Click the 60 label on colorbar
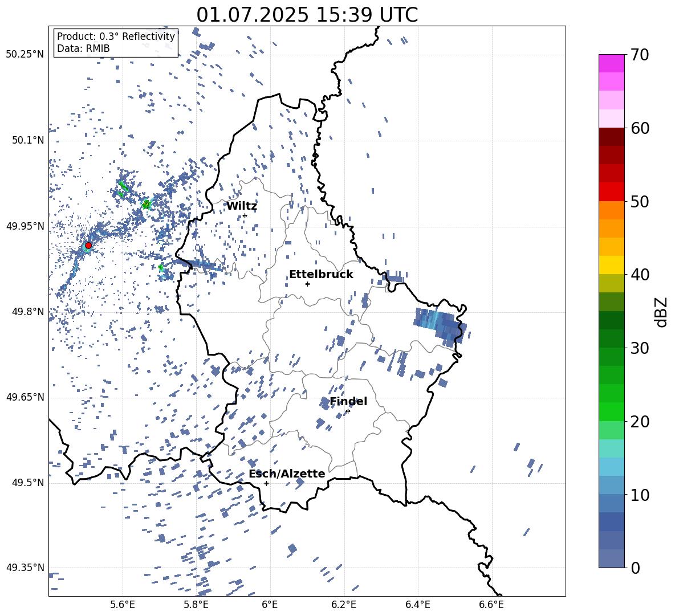Screen dimensions: 675x616 [640, 128]
